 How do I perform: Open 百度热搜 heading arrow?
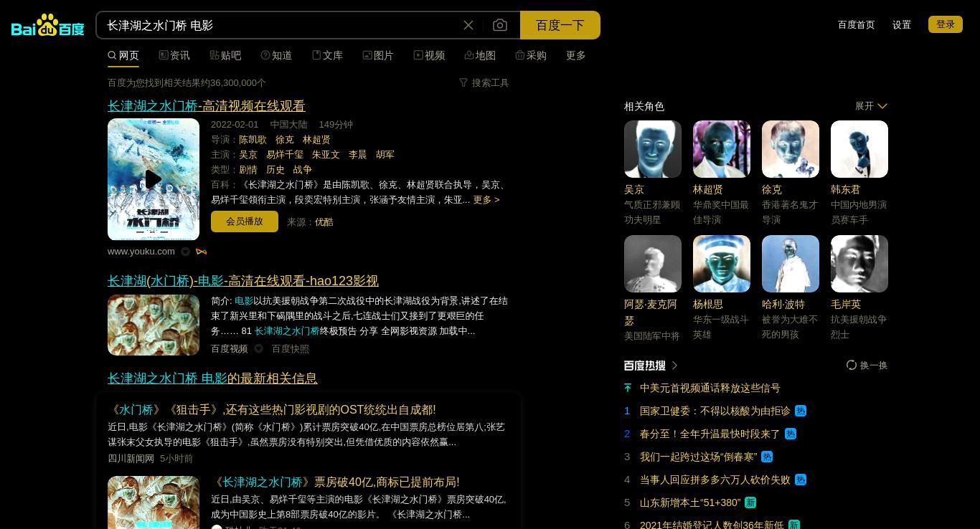coord(674,366)
